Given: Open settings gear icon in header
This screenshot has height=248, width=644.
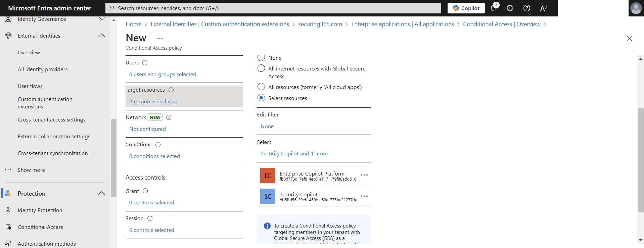Looking at the screenshot, I should pos(510,8).
